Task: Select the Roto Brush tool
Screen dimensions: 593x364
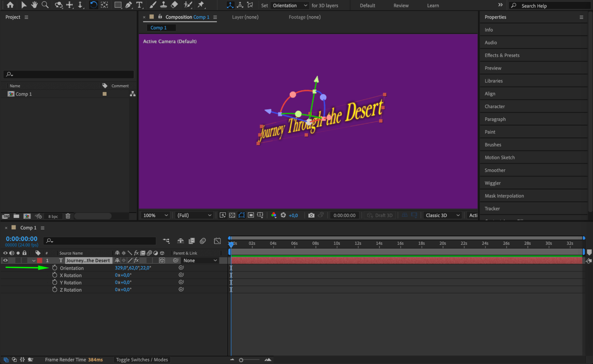Action: pyautogui.click(x=188, y=5)
